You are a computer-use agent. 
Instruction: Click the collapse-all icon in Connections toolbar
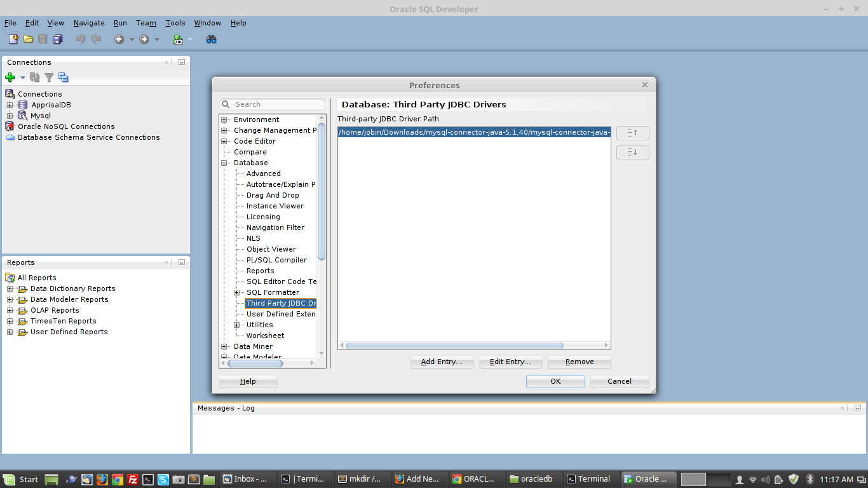63,78
